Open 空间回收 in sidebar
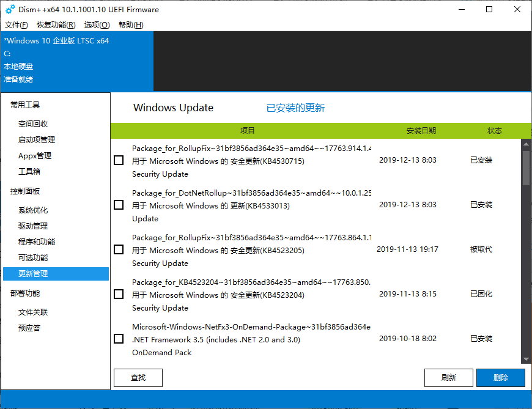 (33, 123)
